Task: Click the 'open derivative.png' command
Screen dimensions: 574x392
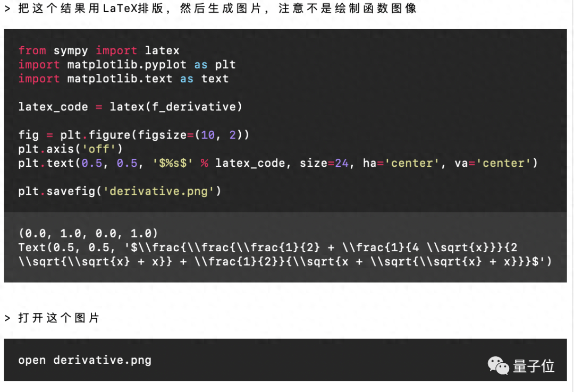Action: coord(85,360)
